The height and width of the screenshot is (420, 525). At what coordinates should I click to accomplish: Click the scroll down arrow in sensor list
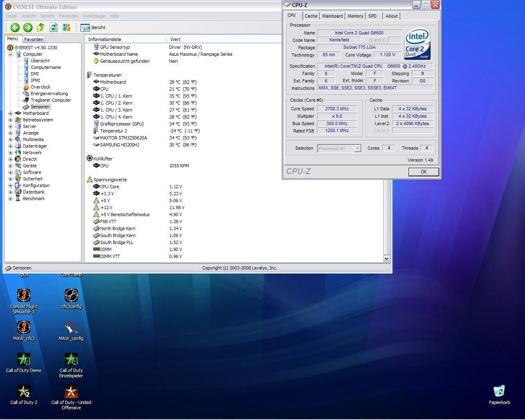pos(386,258)
